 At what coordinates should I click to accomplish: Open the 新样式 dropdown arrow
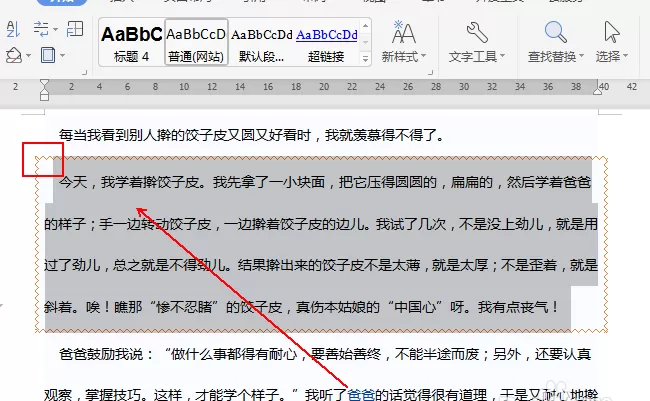click(x=423, y=56)
